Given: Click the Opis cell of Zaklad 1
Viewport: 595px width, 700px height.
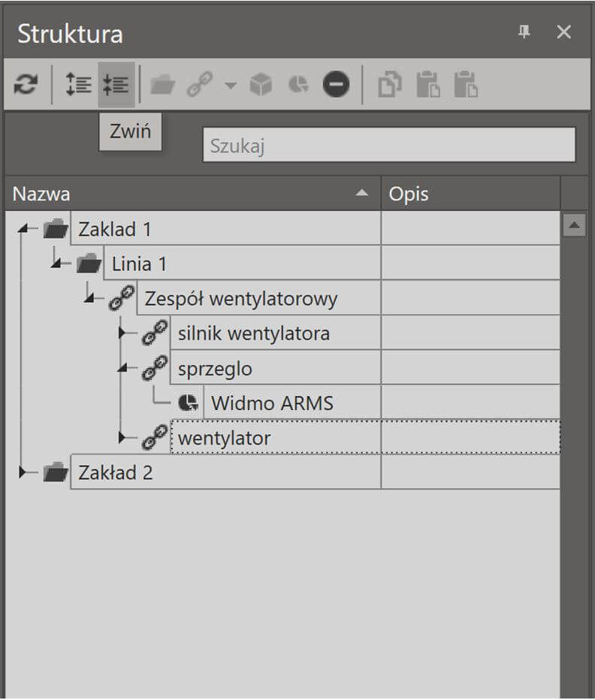Looking at the screenshot, I should coord(470,229).
